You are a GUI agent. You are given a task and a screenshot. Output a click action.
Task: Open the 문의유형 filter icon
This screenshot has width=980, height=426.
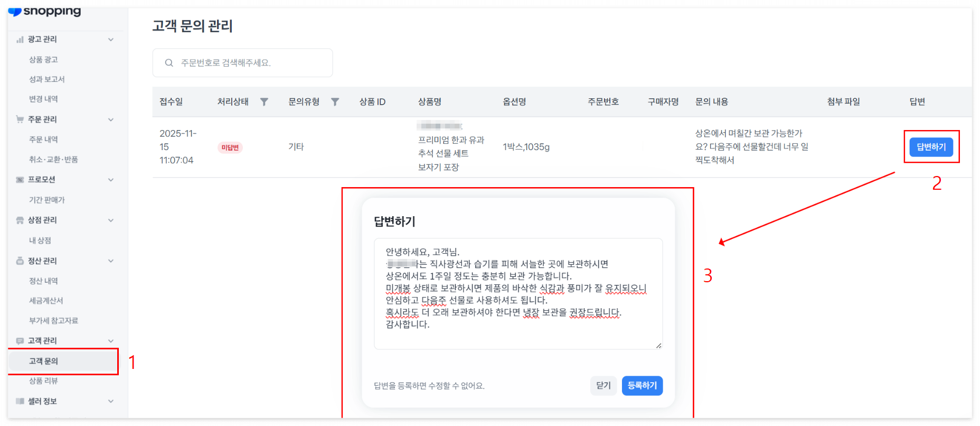335,102
